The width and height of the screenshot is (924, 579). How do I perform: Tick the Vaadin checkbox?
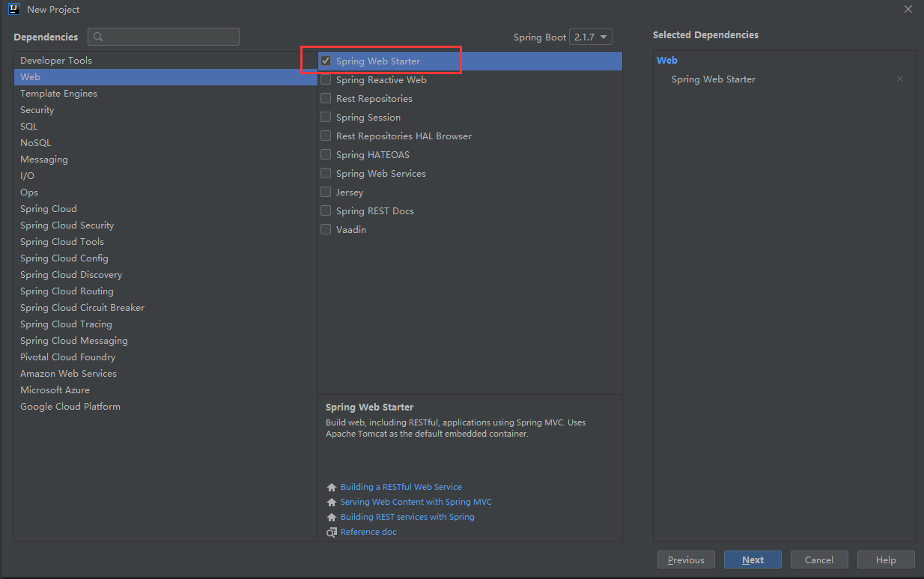click(x=326, y=229)
